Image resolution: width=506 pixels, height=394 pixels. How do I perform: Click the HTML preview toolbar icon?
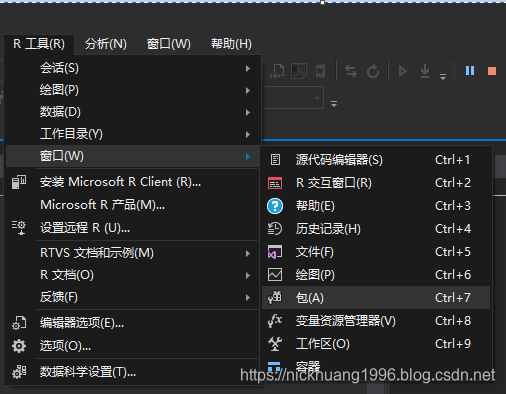point(277,71)
